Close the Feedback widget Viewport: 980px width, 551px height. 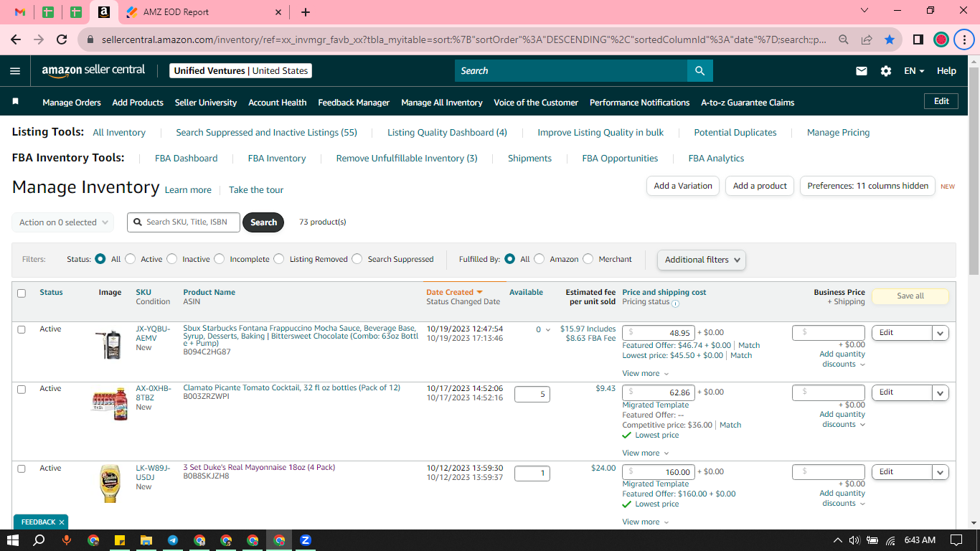pos(62,522)
